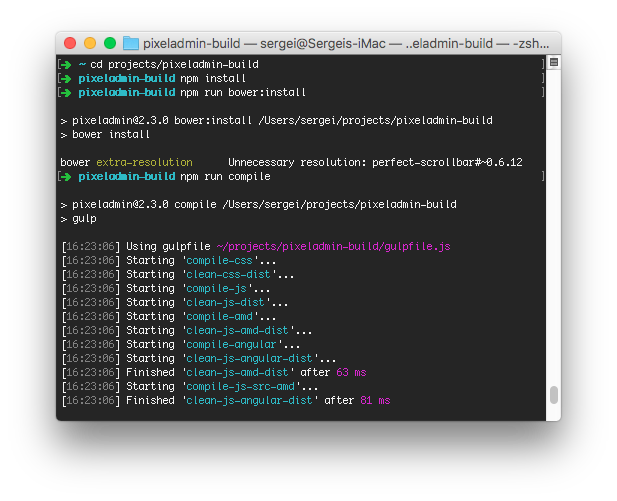Click the folder proxy icon in title bar

pyautogui.click(x=131, y=43)
